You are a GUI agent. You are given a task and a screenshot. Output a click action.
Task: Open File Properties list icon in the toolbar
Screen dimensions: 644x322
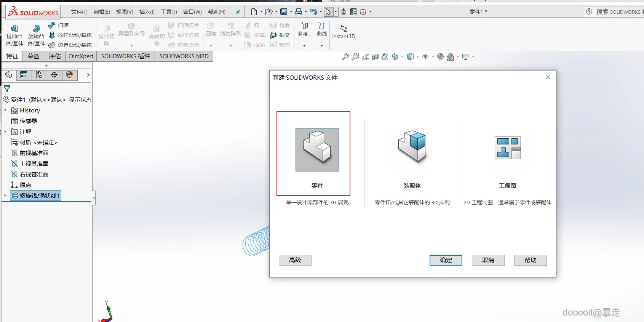(x=353, y=12)
